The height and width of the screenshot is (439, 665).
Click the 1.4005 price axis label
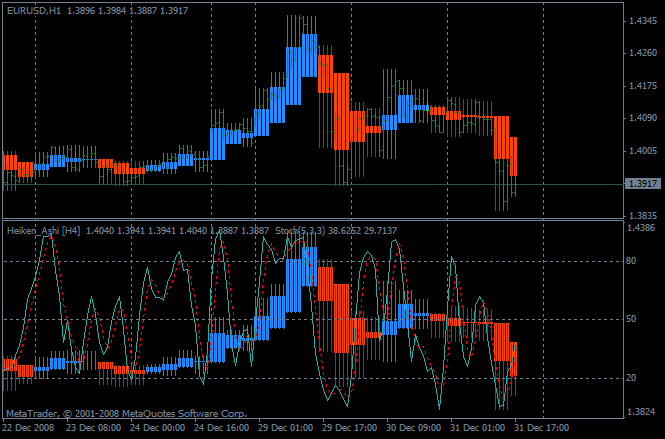tap(643, 151)
